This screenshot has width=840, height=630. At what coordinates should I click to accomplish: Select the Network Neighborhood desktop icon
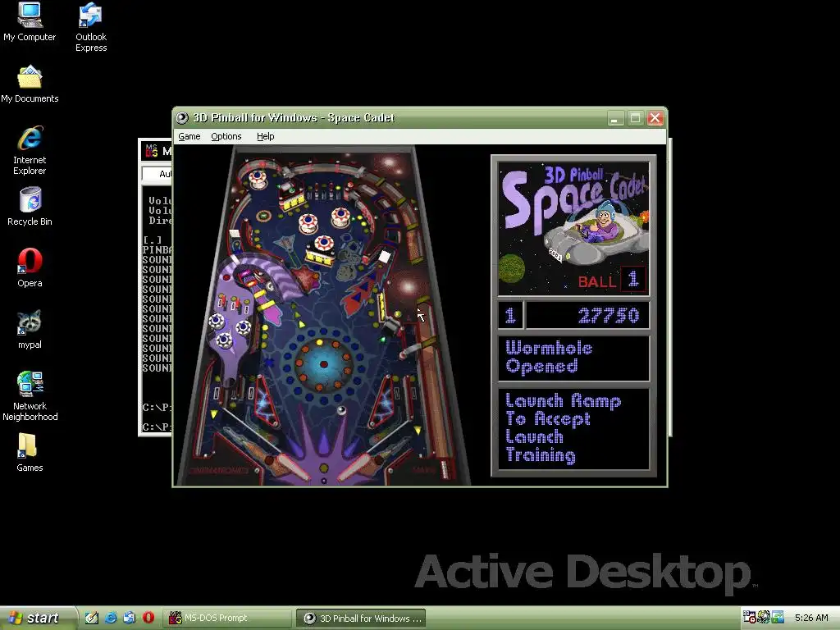pyautogui.click(x=30, y=396)
